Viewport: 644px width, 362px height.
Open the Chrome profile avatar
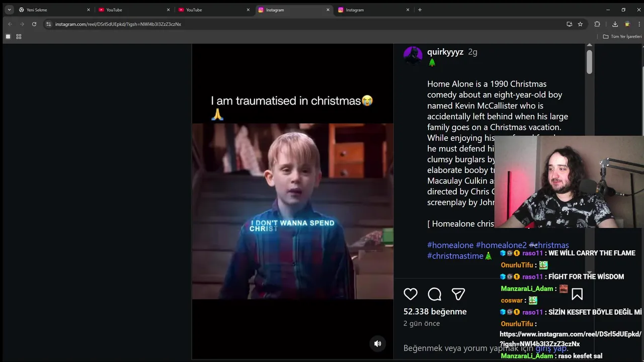627,24
